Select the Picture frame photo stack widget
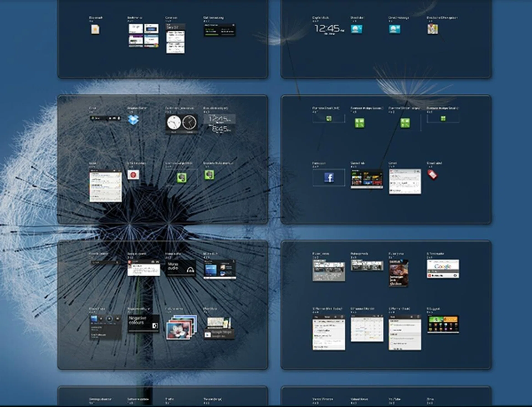532x407 pixels. (x=181, y=327)
